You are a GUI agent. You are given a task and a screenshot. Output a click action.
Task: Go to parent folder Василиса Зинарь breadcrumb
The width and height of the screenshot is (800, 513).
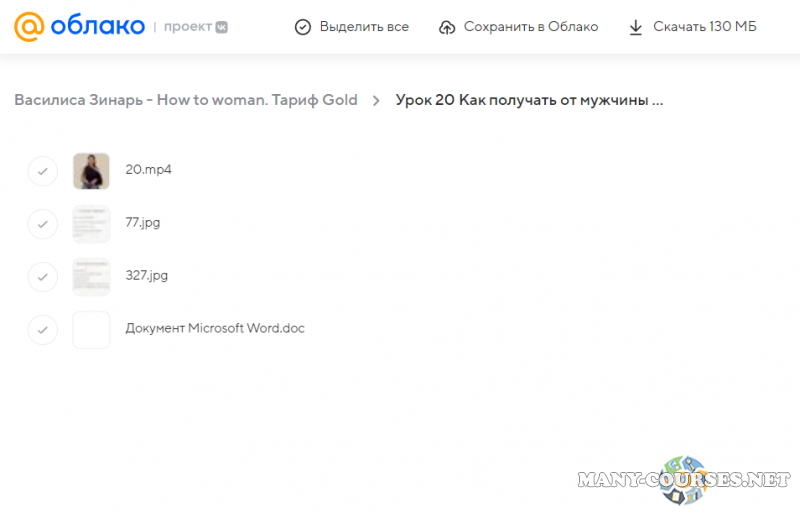tap(186, 100)
